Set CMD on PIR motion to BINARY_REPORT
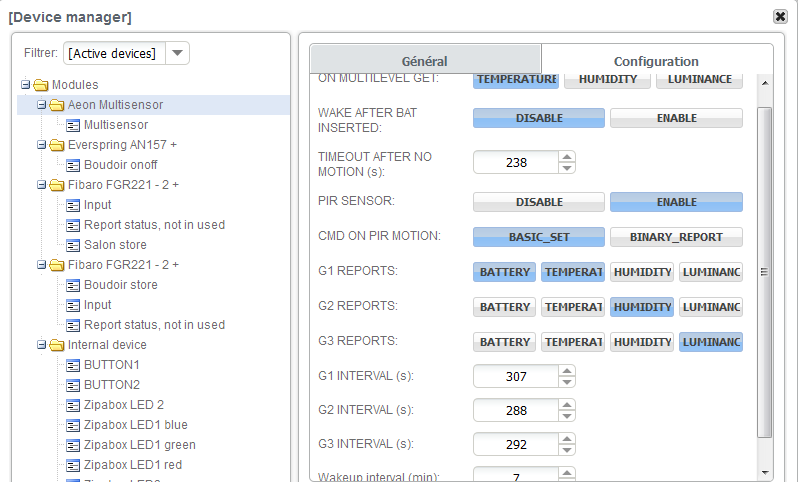The height and width of the screenshot is (482, 798). pos(676,237)
